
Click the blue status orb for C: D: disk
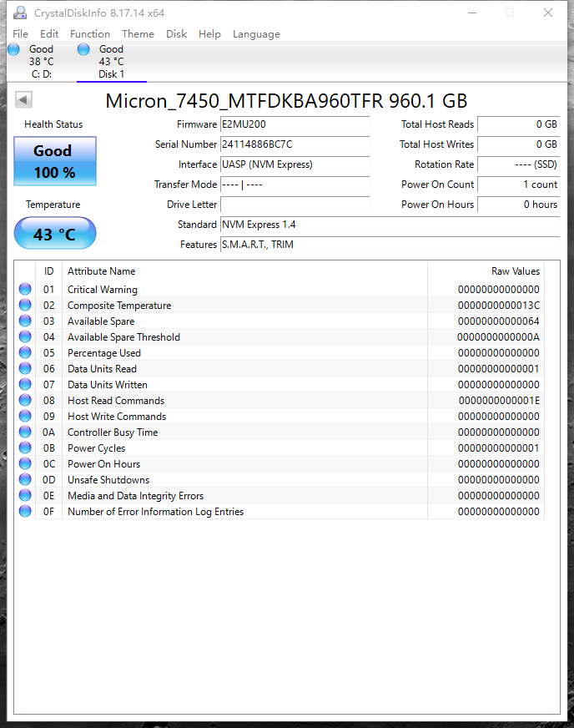click(14, 49)
